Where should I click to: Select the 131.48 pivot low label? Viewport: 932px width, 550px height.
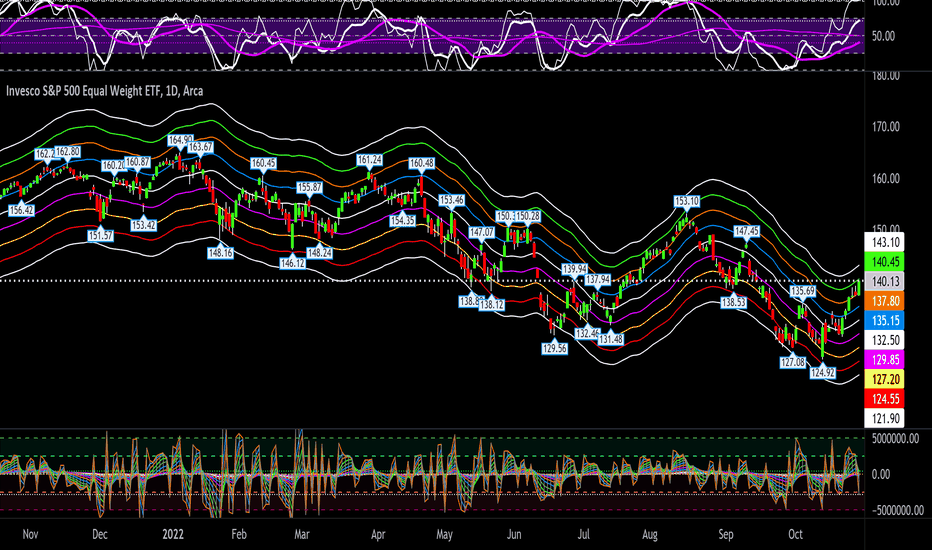click(611, 339)
